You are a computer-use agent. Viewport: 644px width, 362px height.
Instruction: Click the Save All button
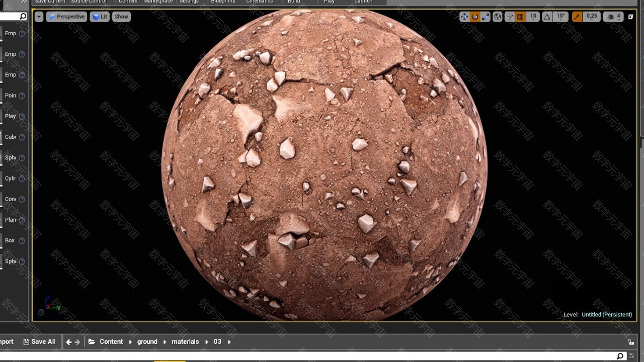[39, 342]
